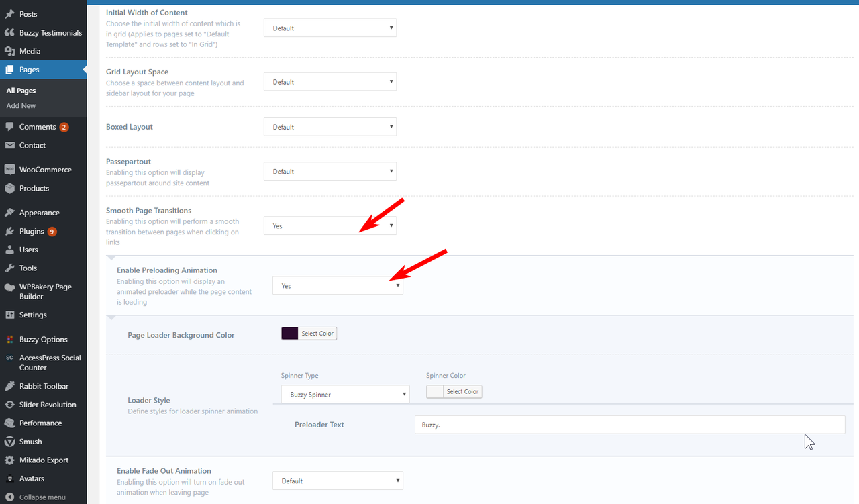859x504 pixels.
Task: Click Select Color for Spinner Color
Action: (x=462, y=392)
